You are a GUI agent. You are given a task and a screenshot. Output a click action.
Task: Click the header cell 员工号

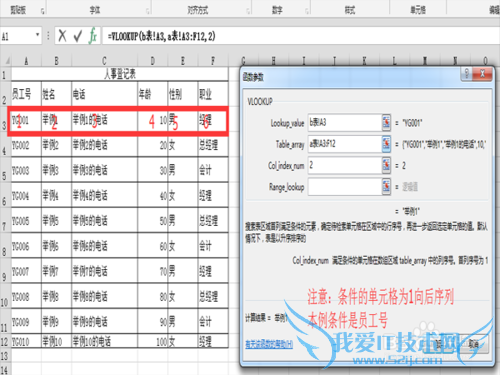[x=26, y=94]
